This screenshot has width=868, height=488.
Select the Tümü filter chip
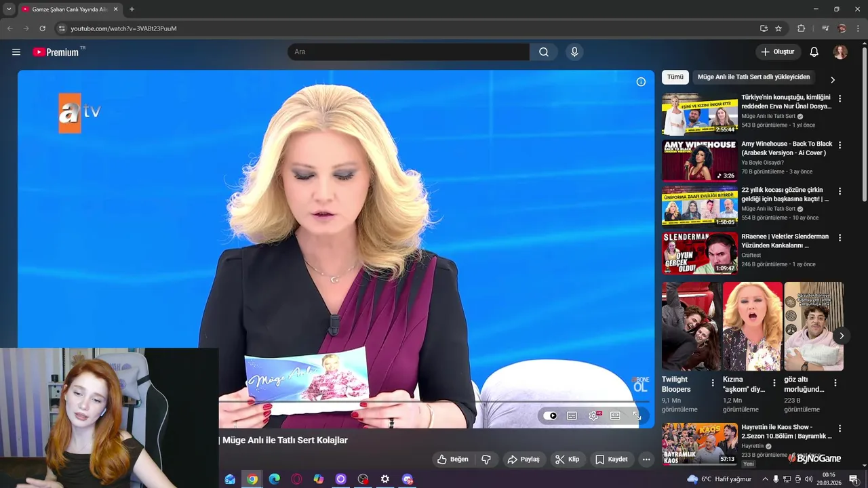click(675, 77)
